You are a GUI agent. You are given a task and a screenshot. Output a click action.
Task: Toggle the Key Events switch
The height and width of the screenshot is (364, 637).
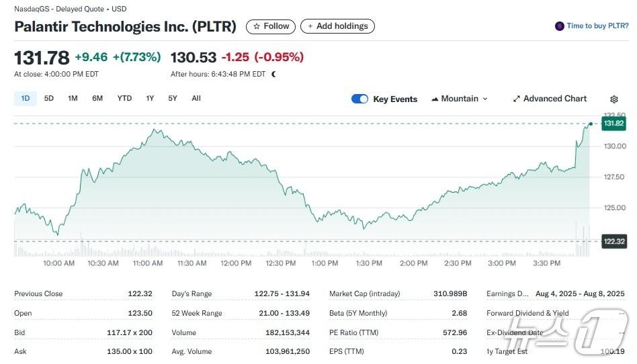tap(359, 99)
